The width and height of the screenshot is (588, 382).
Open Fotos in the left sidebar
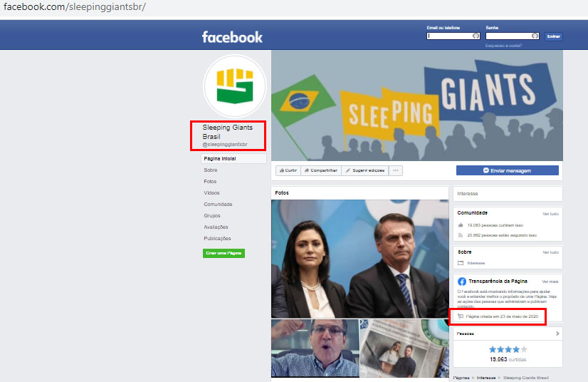(210, 182)
